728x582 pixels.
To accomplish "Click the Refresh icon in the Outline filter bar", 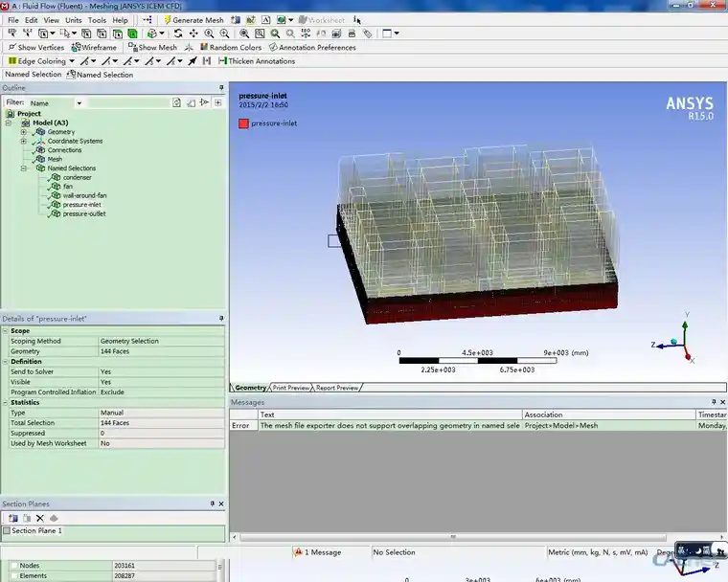I will click(176, 102).
